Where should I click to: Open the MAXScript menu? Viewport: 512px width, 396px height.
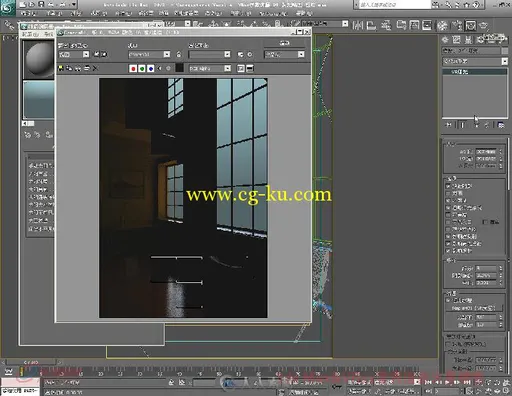(273, 14)
